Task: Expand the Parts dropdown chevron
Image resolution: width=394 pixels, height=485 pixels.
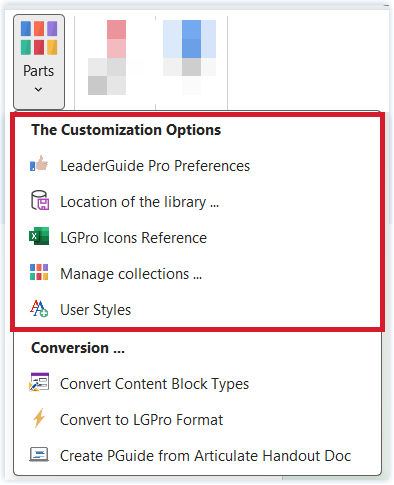Action: click(38, 89)
